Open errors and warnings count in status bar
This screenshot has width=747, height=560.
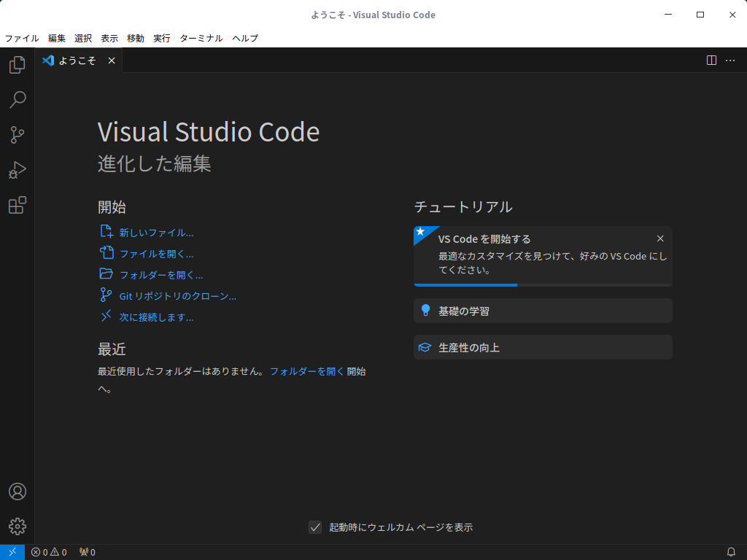point(49,552)
